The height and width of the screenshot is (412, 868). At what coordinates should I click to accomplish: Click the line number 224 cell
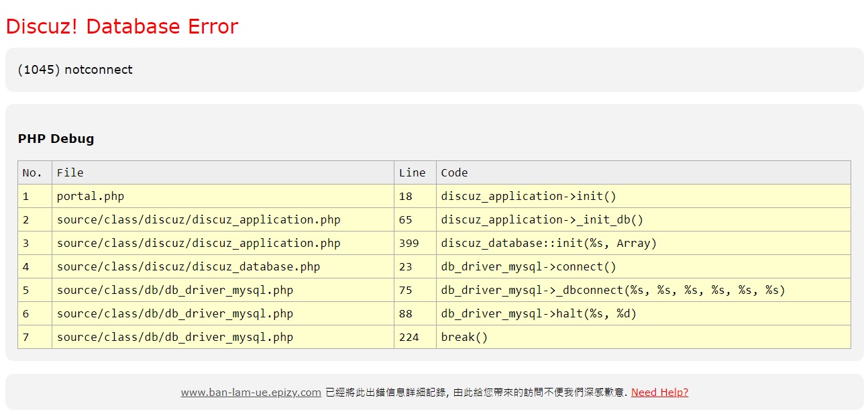click(x=409, y=337)
